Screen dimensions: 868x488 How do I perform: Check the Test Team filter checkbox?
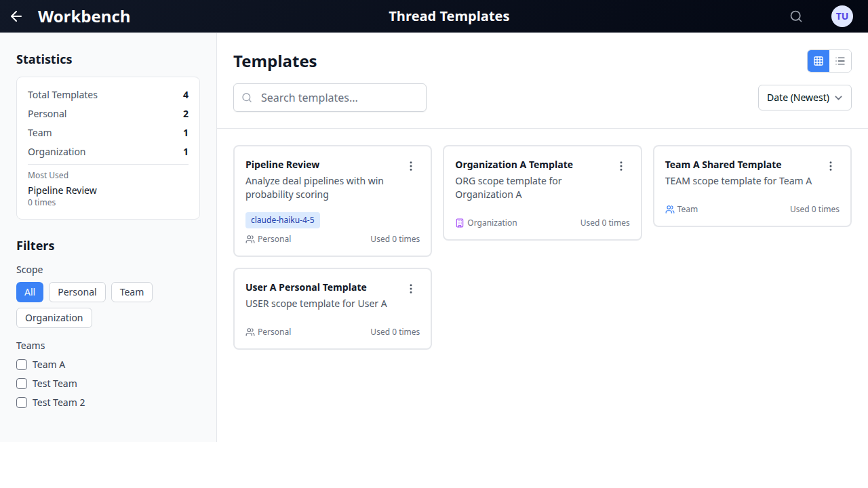coord(21,383)
